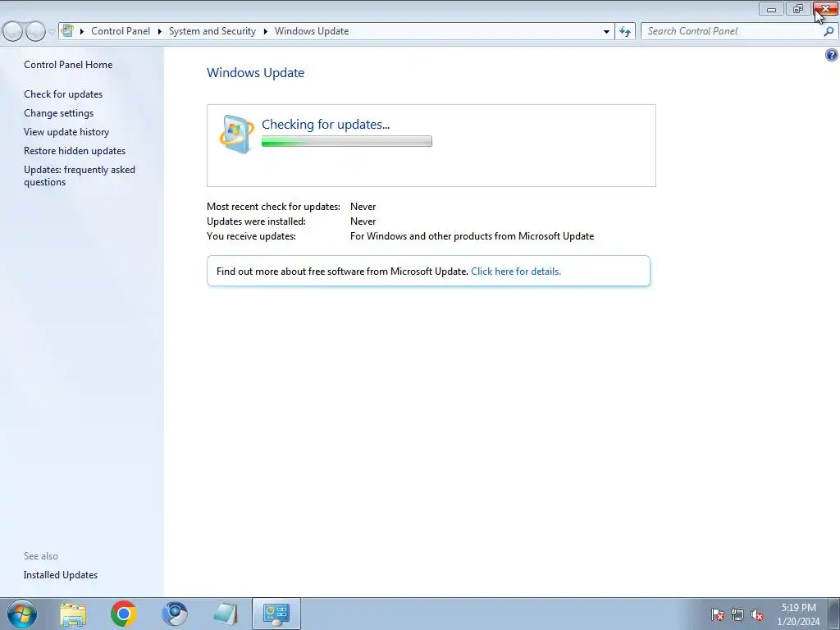The height and width of the screenshot is (630, 840).
Task: Follow Click here for details link
Action: coord(516,271)
